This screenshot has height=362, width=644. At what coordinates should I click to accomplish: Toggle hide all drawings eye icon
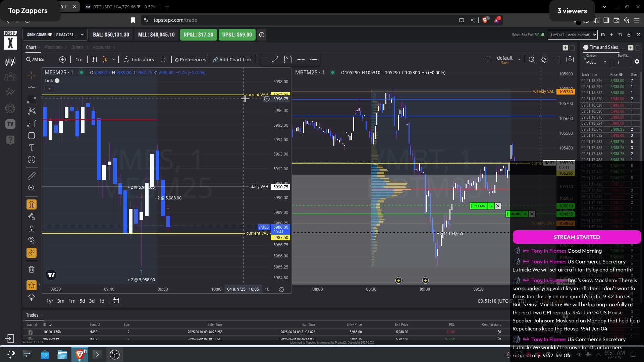[x=31, y=240]
